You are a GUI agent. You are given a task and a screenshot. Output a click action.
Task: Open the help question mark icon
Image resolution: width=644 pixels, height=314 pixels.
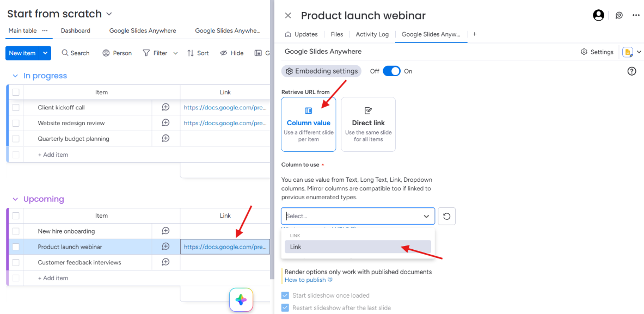coord(631,71)
